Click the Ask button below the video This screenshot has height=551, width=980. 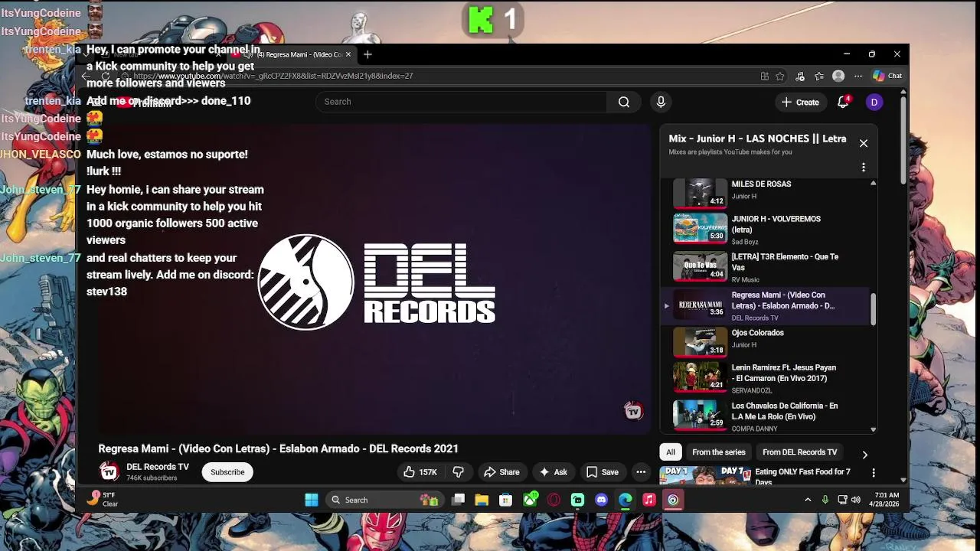pos(553,472)
